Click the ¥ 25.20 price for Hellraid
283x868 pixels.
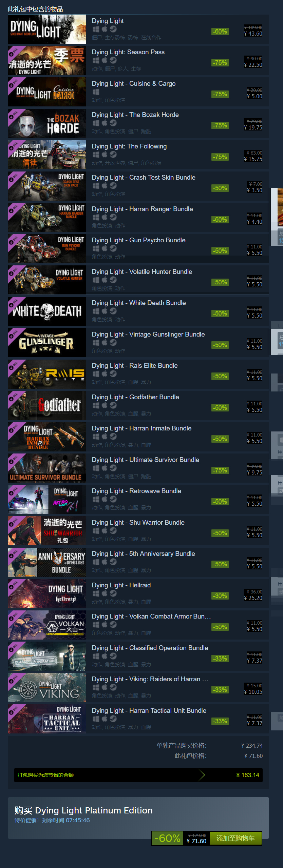tap(253, 598)
